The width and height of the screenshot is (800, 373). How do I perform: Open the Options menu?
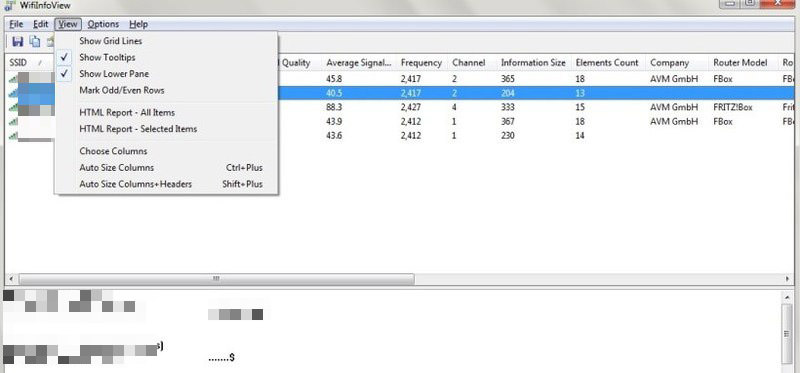(103, 24)
